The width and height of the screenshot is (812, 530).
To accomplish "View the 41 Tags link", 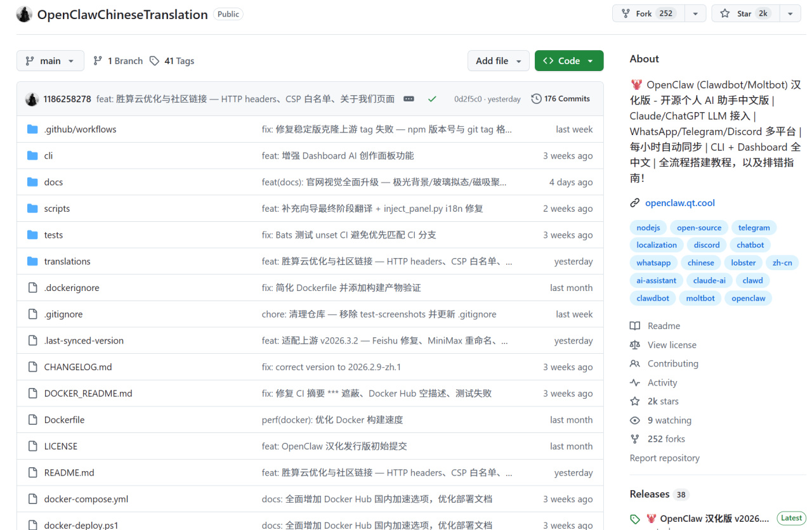I will point(172,61).
